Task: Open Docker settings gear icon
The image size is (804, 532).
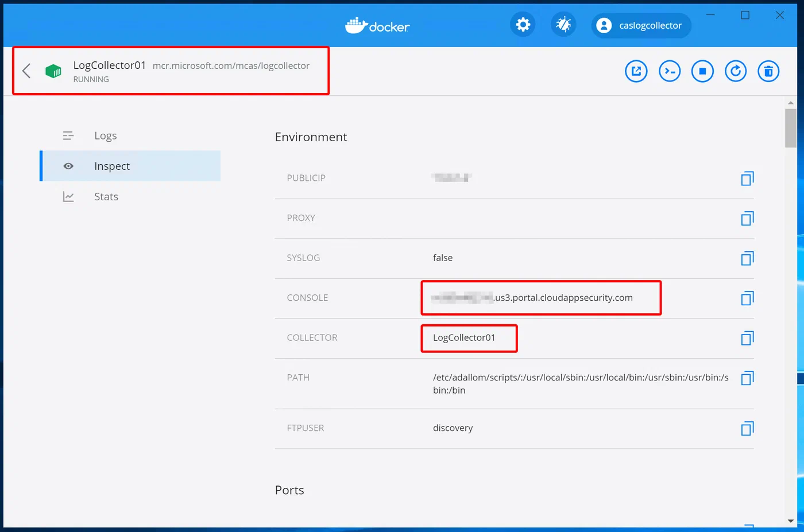Action: pyautogui.click(x=523, y=25)
